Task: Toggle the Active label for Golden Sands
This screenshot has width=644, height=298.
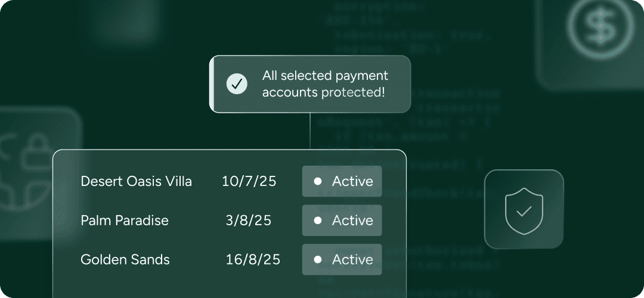Action: tap(352, 260)
